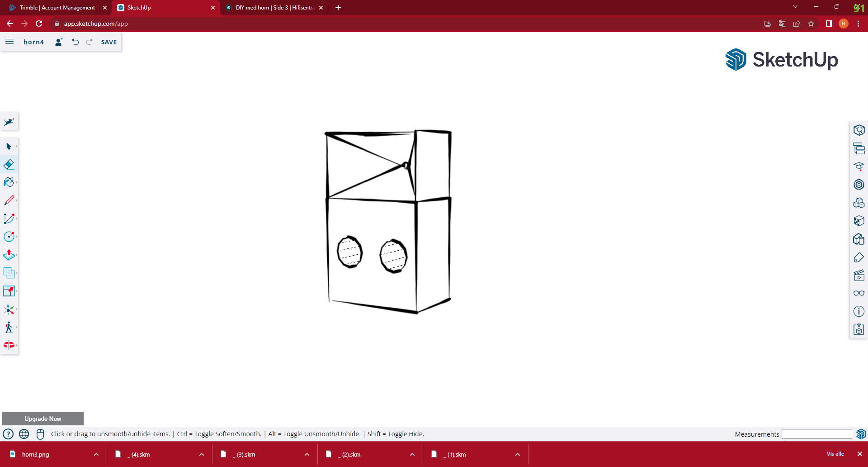868x467 pixels.
Task: Click the Chrome profile avatar
Action: (844, 24)
